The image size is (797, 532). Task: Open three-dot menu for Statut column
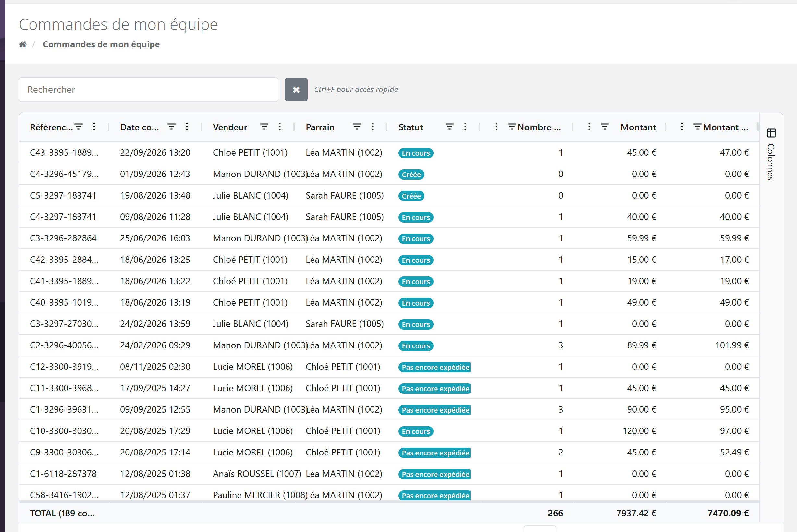click(465, 127)
